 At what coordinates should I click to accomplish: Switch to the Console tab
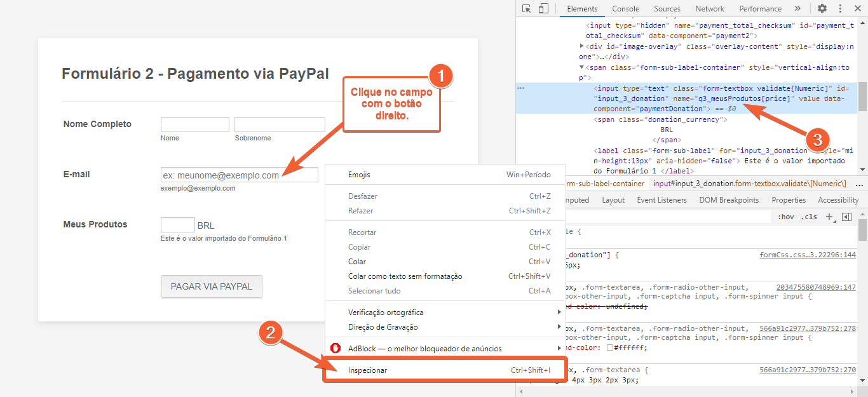[x=625, y=9]
